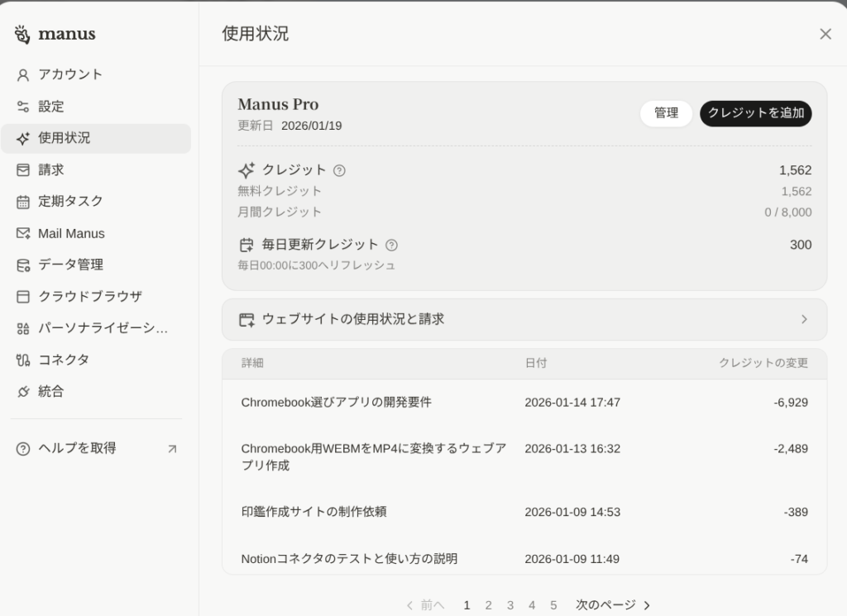This screenshot has height=616, width=847.
Task: Expand ウェブサイトの使用状況と請求 chevron
Action: (x=804, y=319)
